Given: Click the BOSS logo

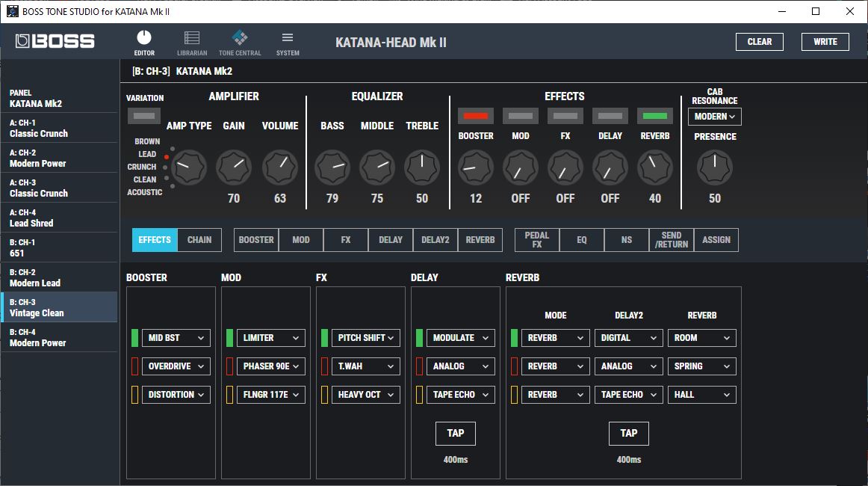Looking at the screenshot, I should [55, 41].
